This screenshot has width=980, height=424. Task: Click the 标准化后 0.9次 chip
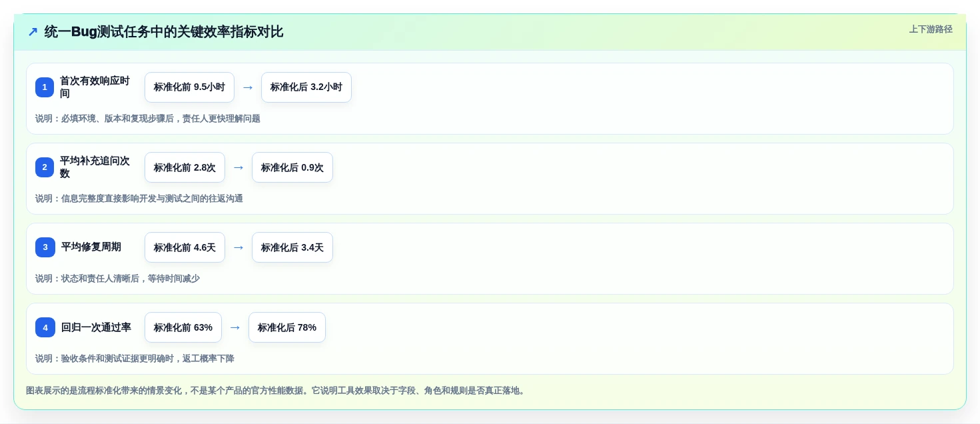click(x=292, y=167)
